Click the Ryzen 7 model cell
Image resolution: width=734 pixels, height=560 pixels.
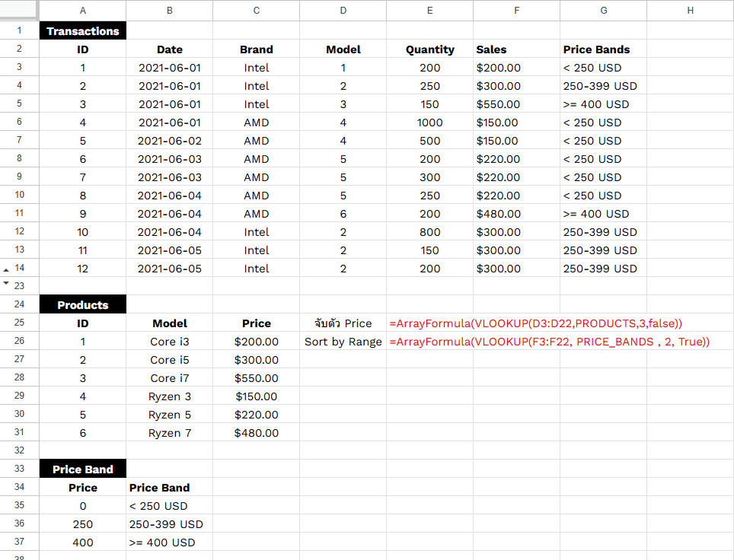pos(169,433)
